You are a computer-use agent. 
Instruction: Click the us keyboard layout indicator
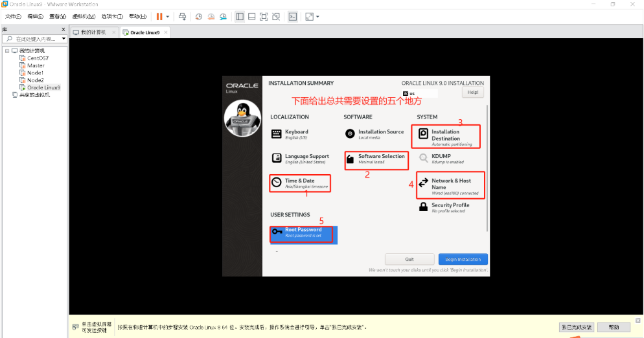point(419,94)
